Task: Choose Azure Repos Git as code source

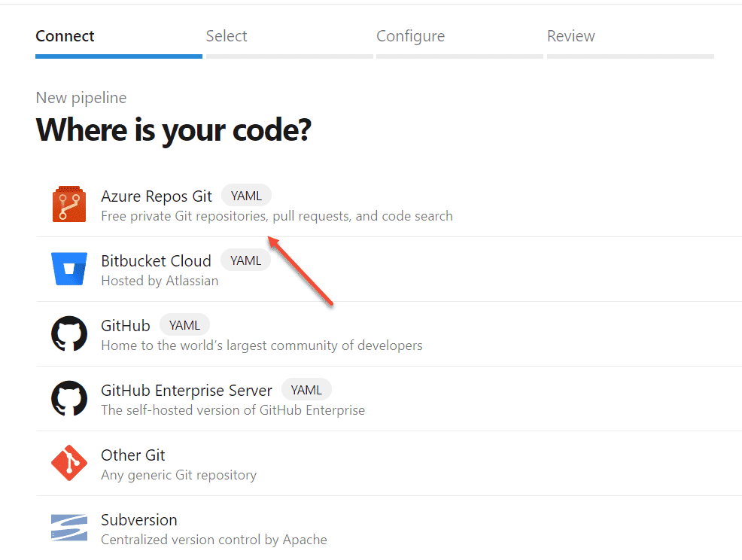Action: coord(389,205)
